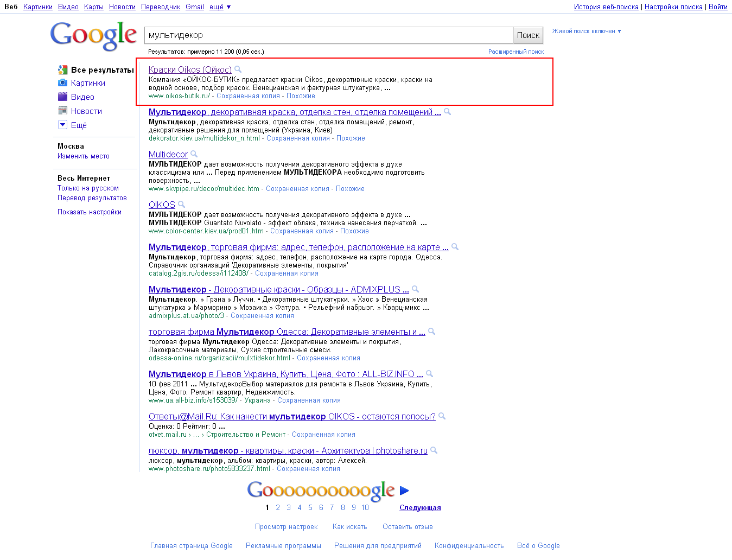The height and width of the screenshot is (560, 732).
Task: Open the Живой поиск включен dropdown
Action: click(585, 31)
